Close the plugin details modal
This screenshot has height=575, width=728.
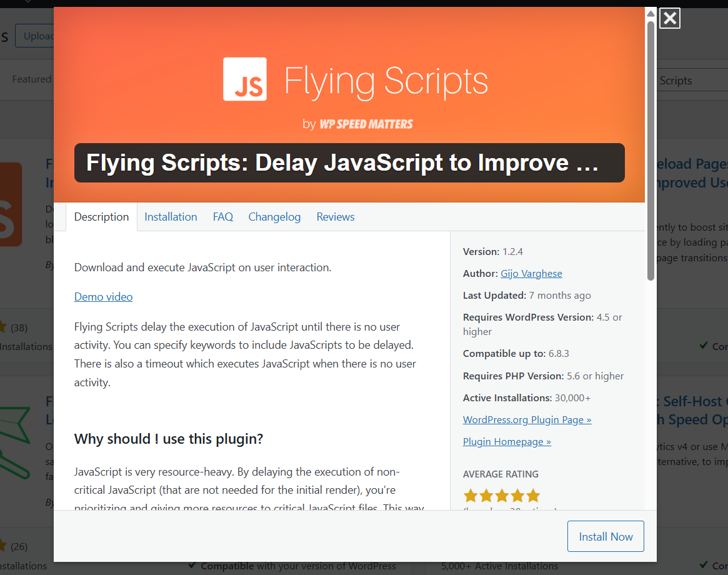669,18
